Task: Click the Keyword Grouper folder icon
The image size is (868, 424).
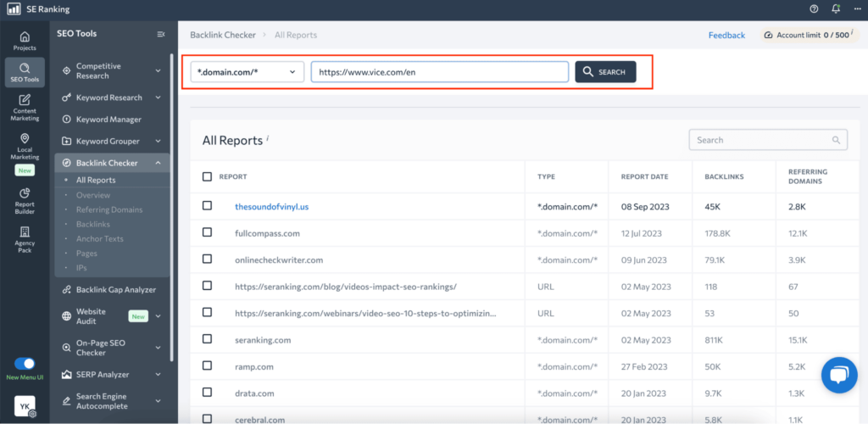Action: tap(66, 141)
